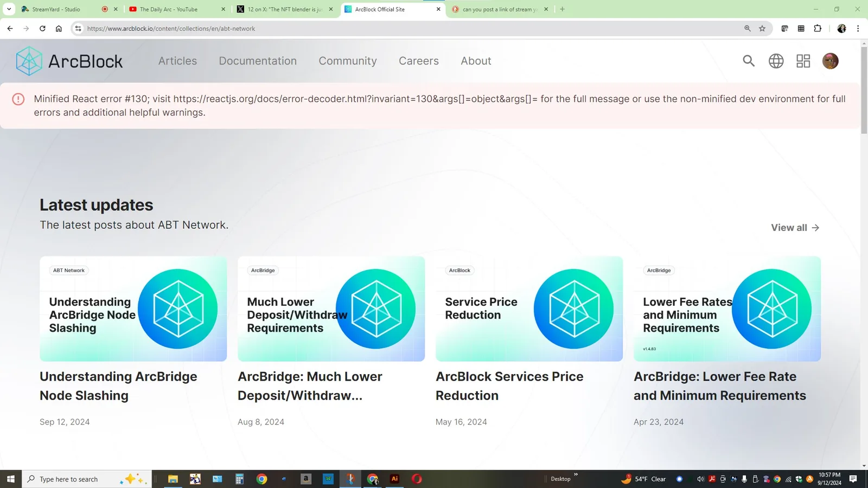Click the ArcBlock tag on the Service Price card
Viewport: 868px width, 488px height.
click(x=459, y=270)
